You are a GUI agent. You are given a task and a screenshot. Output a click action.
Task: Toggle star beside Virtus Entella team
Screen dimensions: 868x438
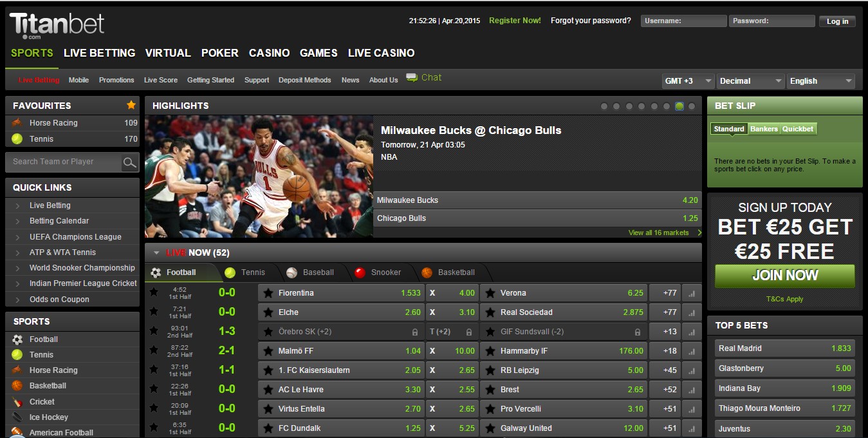(268, 409)
